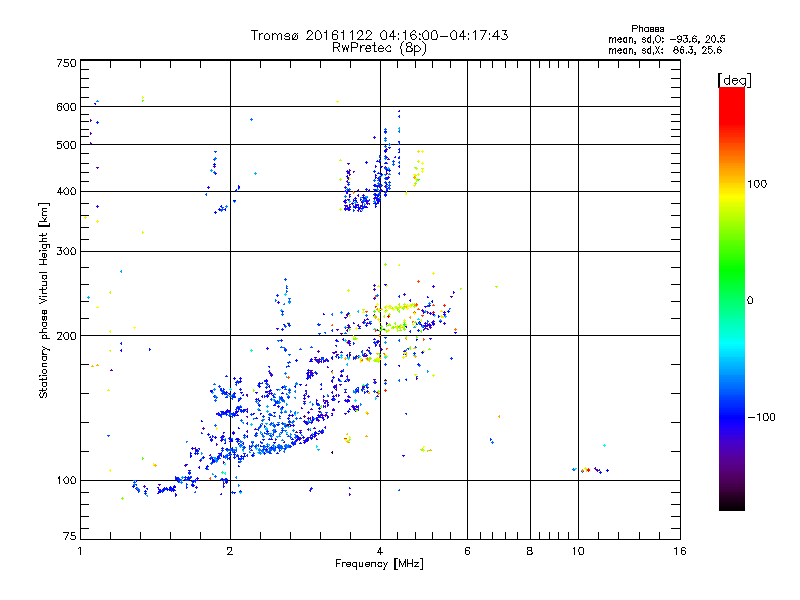Click the y-axis tick label '200'

[66, 336]
